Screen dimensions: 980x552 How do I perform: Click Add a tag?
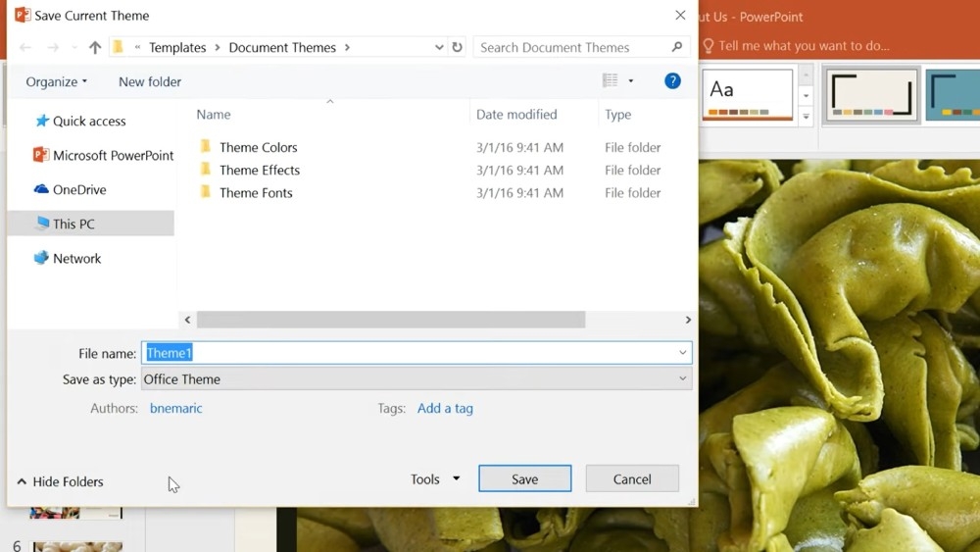(x=445, y=408)
